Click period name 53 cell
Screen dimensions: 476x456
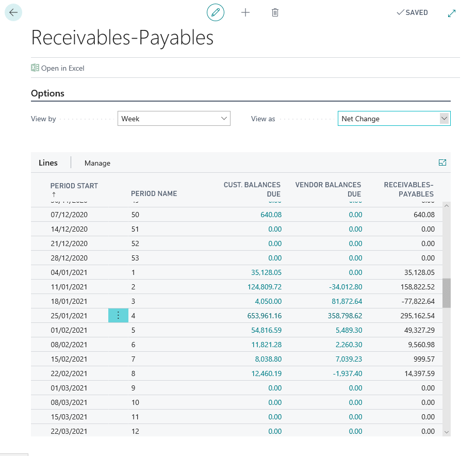coord(135,258)
